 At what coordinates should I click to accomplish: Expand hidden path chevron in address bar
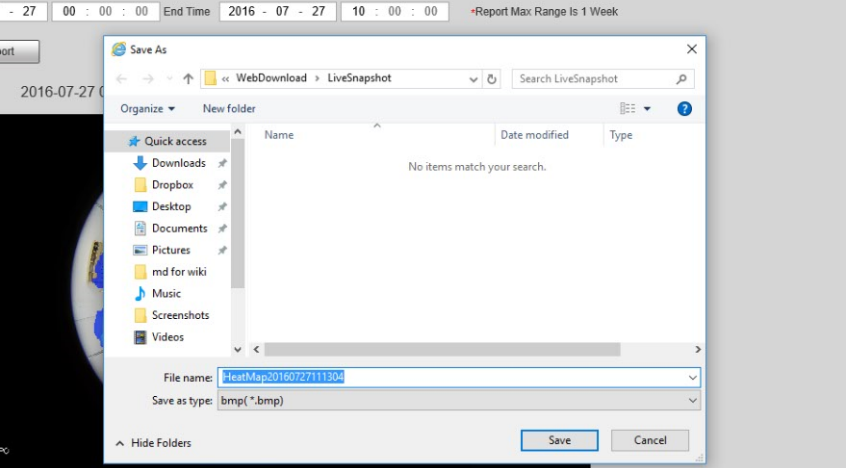click(226, 79)
